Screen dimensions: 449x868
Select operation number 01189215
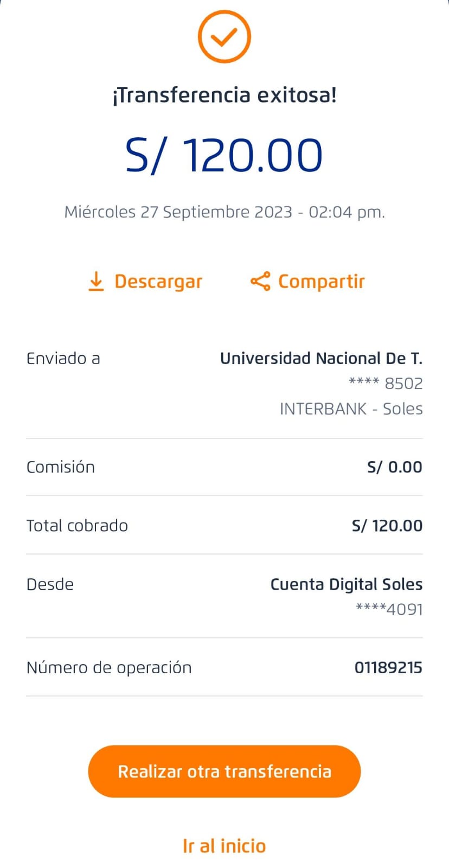tap(388, 668)
